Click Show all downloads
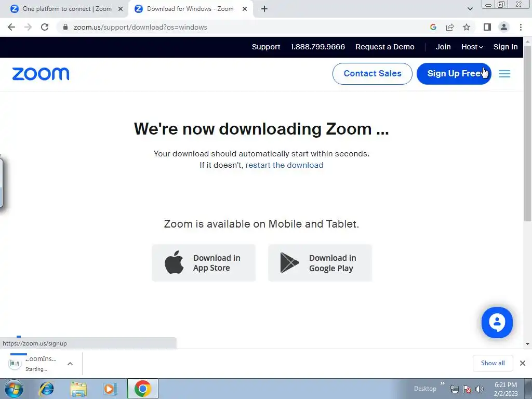This screenshot has width=532, height=399. [x=493, y=363]
